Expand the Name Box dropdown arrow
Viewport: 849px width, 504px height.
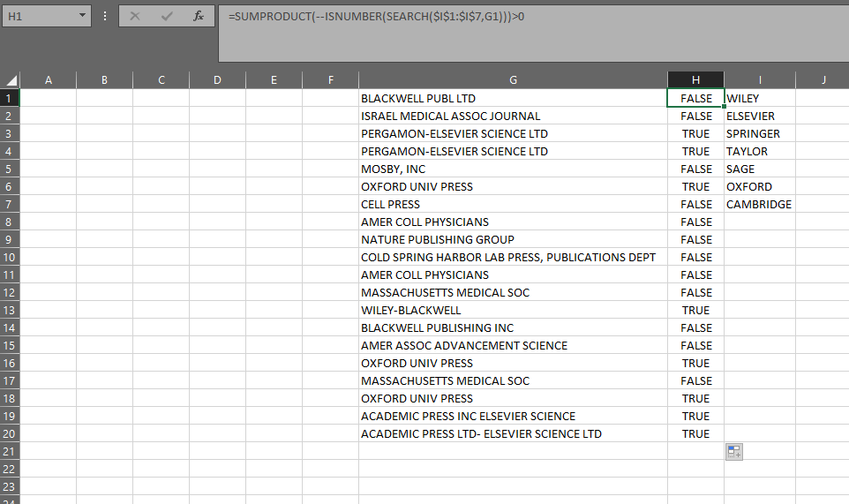click(82, 16)
